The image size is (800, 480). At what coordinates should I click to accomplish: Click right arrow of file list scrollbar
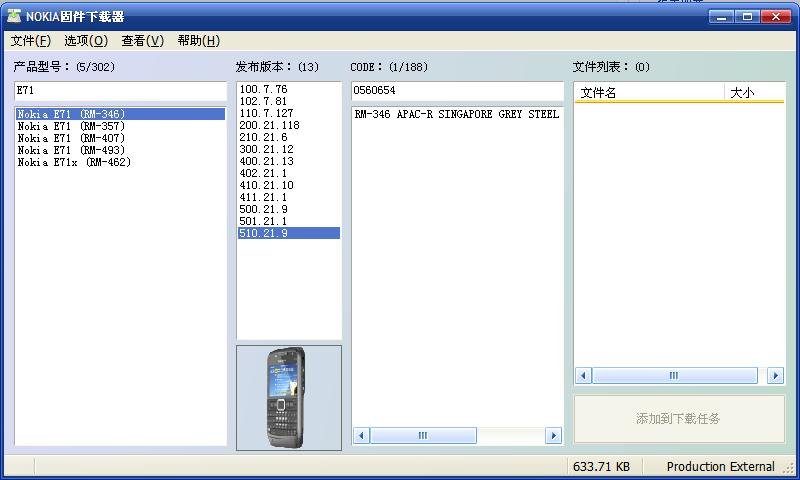(x=776, y=376)
